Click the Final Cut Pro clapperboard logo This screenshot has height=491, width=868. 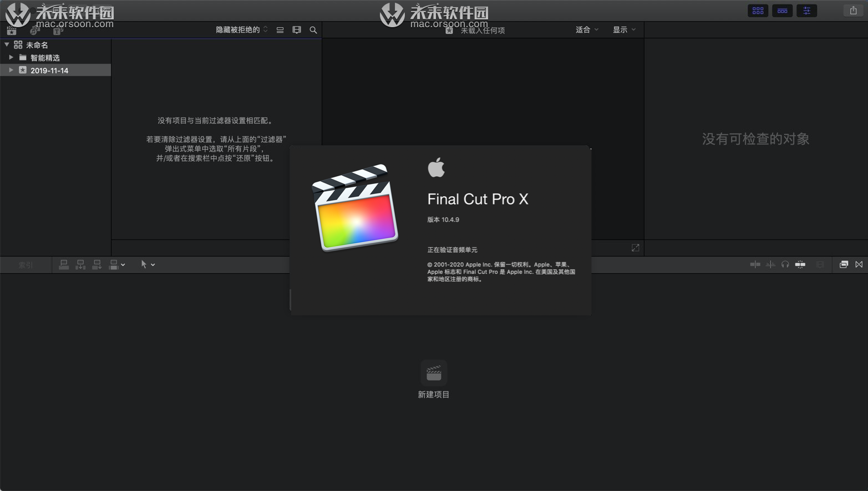click(x=355, y=207)
